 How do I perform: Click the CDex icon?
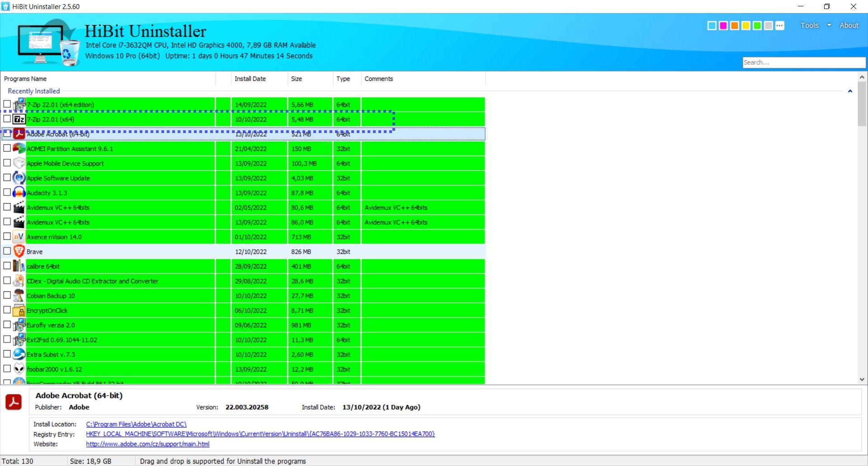pos(19,281)
